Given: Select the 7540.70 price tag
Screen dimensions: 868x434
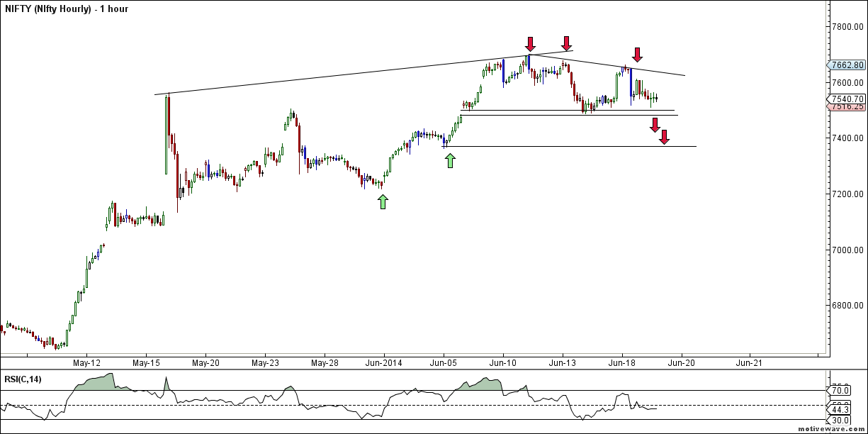Looking at the screenshot, I should [x=847, y=99].
